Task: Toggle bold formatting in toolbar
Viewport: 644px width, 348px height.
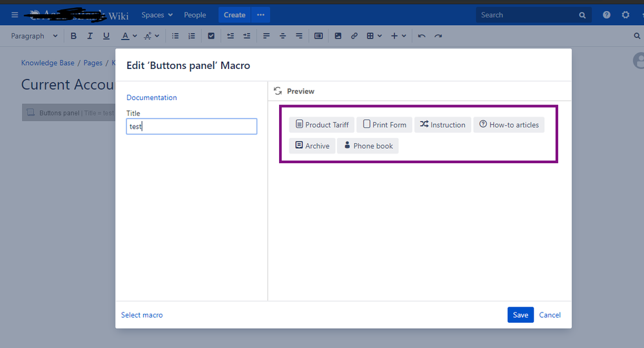Action: point(73,36)
